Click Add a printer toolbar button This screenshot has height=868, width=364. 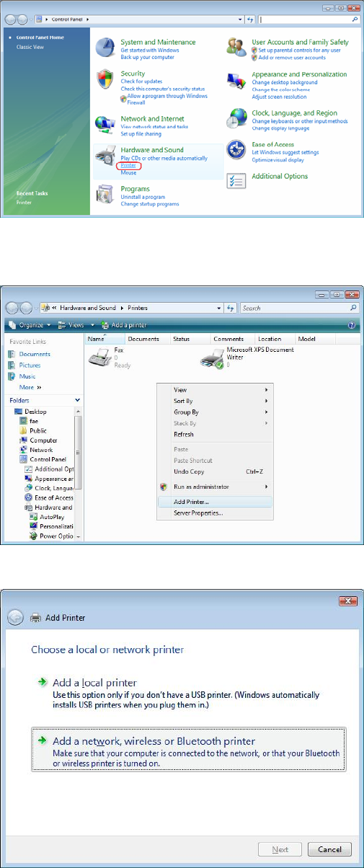click(x=124, y=325)
